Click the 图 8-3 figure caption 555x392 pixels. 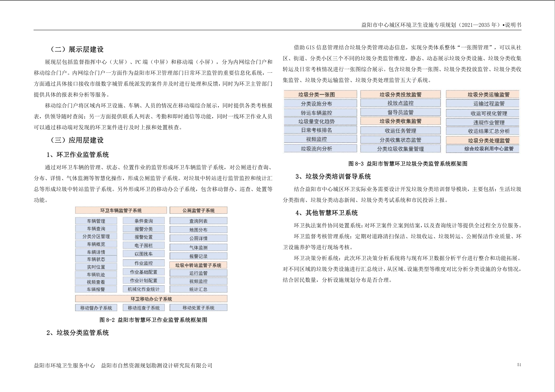[x=407, y=164]
